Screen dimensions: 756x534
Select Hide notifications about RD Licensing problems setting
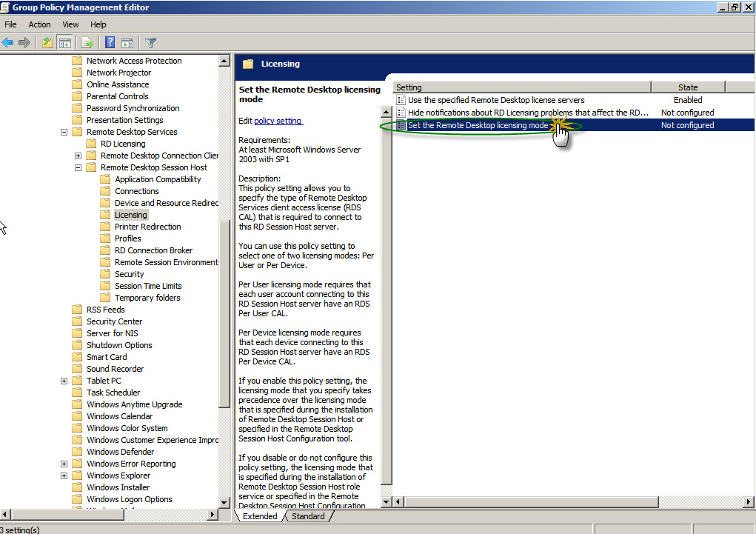point(529,113)
